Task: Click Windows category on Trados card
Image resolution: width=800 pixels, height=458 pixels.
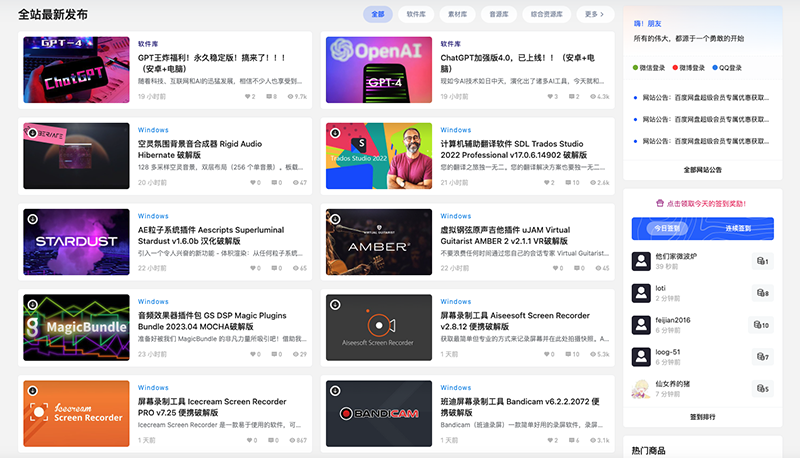Action: [456, 130]
